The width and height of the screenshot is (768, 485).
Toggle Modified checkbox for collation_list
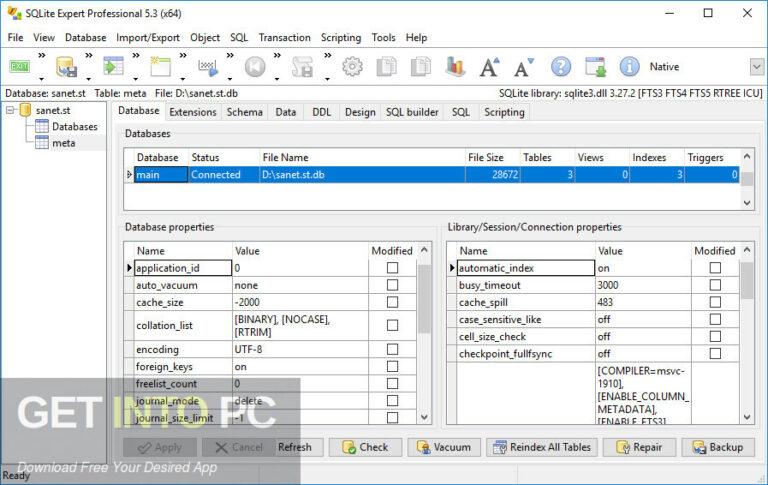pos(392,325)
